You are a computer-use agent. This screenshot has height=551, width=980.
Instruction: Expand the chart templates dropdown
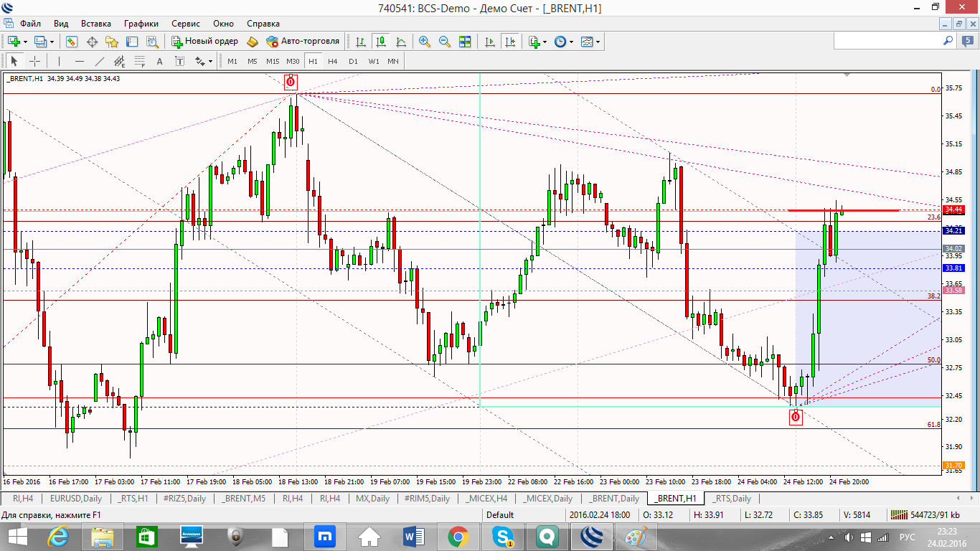click(x=598, y=42)
